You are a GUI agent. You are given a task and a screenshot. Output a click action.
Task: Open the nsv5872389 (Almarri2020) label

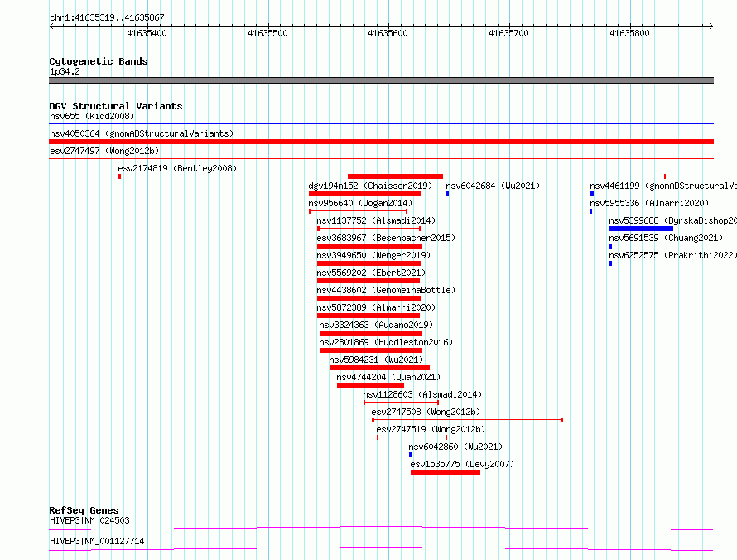click(x=376, y=307)
